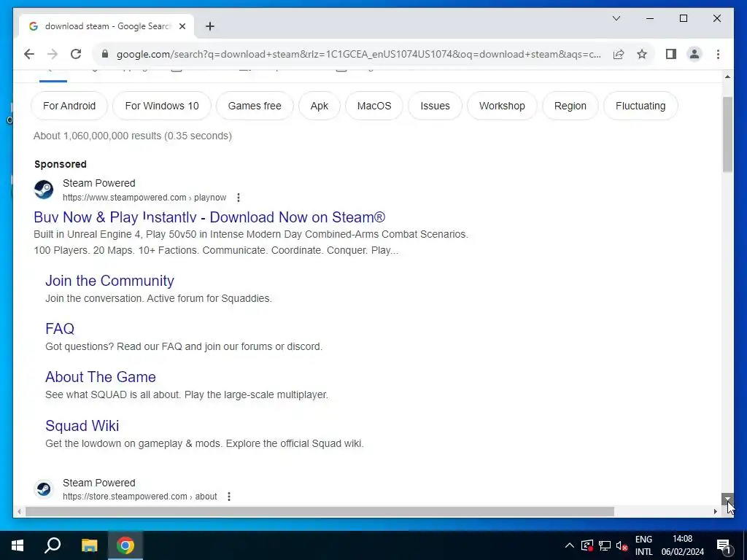747x560 pixels.
Task: Click the scroll down arrow
Action: [727, 499]
